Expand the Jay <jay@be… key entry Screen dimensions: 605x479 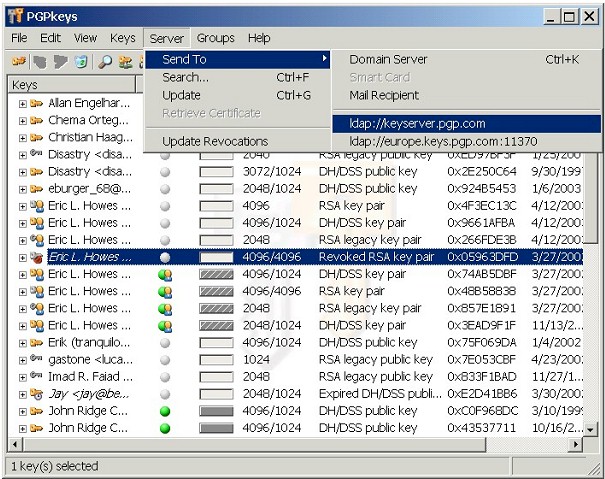tap(23, 394)
